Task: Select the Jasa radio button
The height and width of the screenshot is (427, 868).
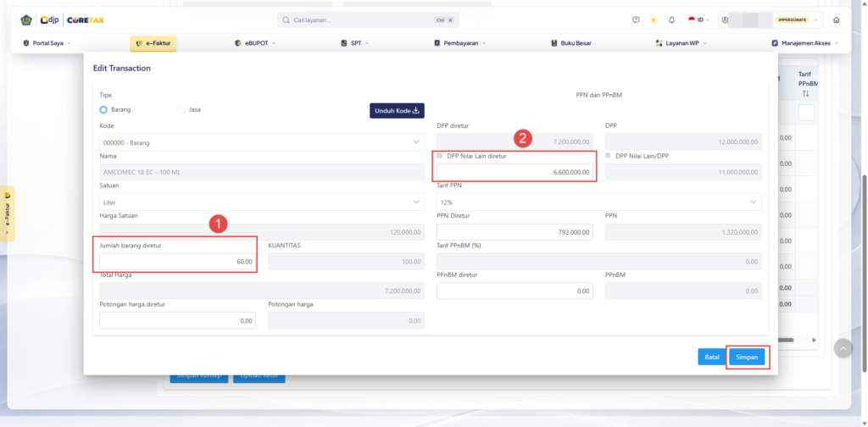Action: [x=181, y=109]
